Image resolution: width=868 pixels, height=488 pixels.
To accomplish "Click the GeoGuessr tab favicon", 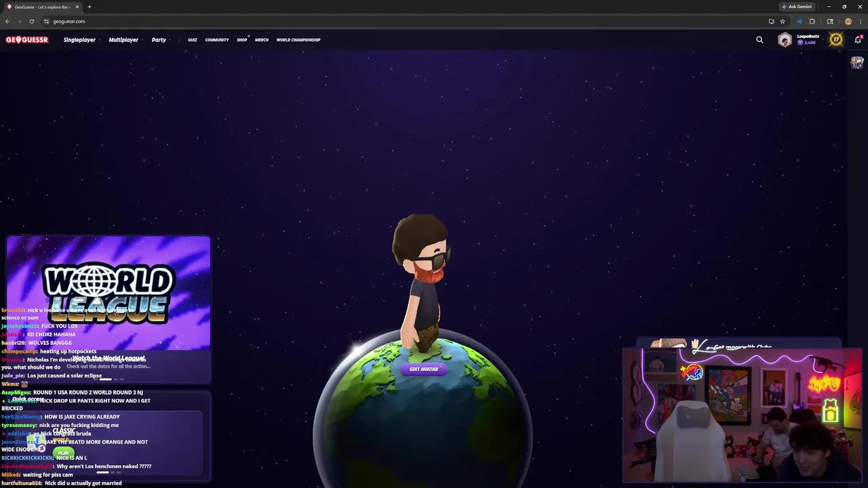I will (x=9, y=7).
